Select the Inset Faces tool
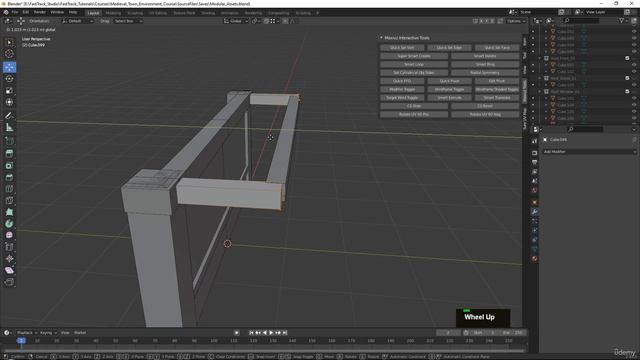The width and height of the screenshot is (640, 360). coord(9,165)
